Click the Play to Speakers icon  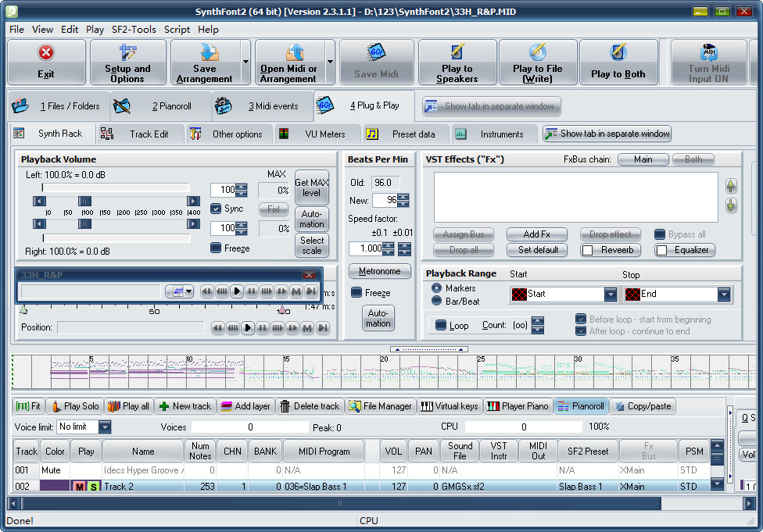pos(457,54)
